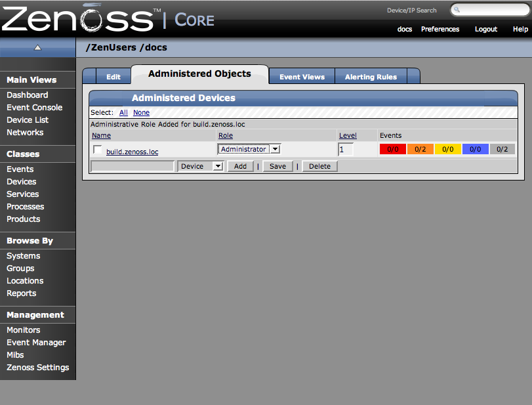The width and height of the screenshot is (532, 405).
Task: Open the Device type dropdown
Action: point(201,166)
